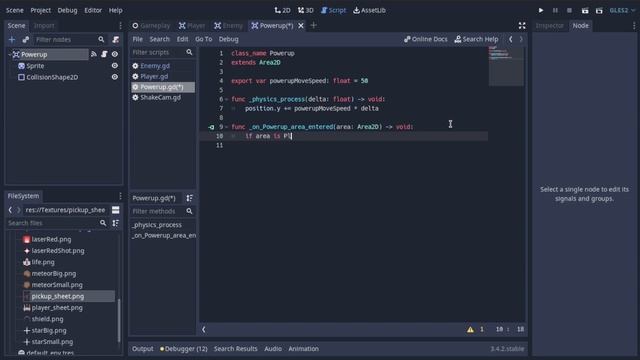Go to previous edited script arrow
This screenshot has width=640, height=360.
510,39
